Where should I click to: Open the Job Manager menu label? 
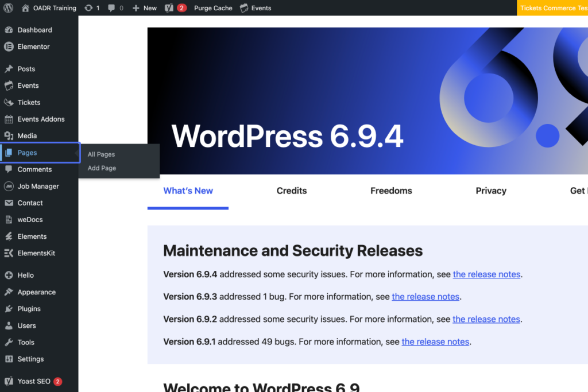point(38,187)
